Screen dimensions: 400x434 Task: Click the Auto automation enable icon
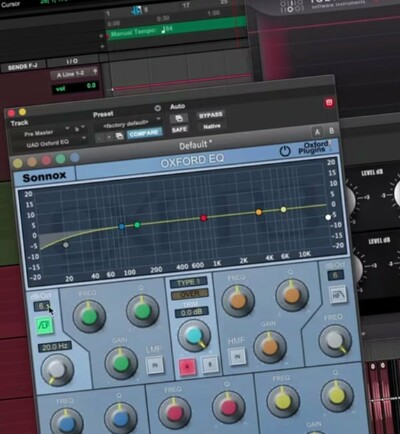[179, 118]
